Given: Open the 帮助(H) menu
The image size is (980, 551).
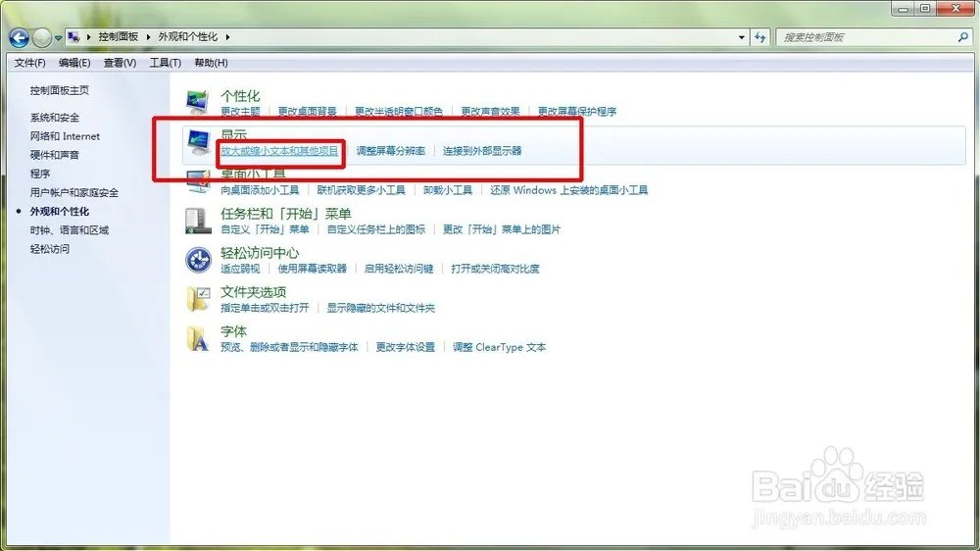Looking at the screenshot, I should tap(211, 63).
